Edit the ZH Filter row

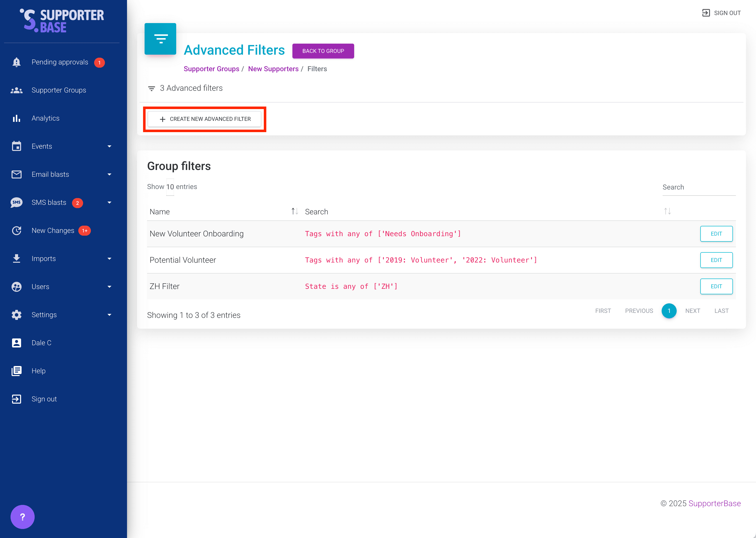coord(716,286)
